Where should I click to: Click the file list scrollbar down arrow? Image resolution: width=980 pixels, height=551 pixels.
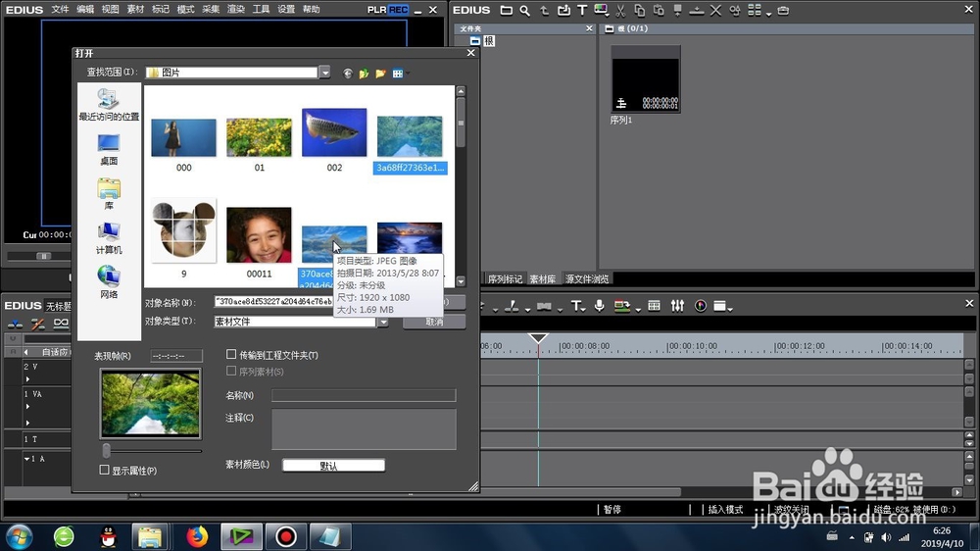click(461, 280)
